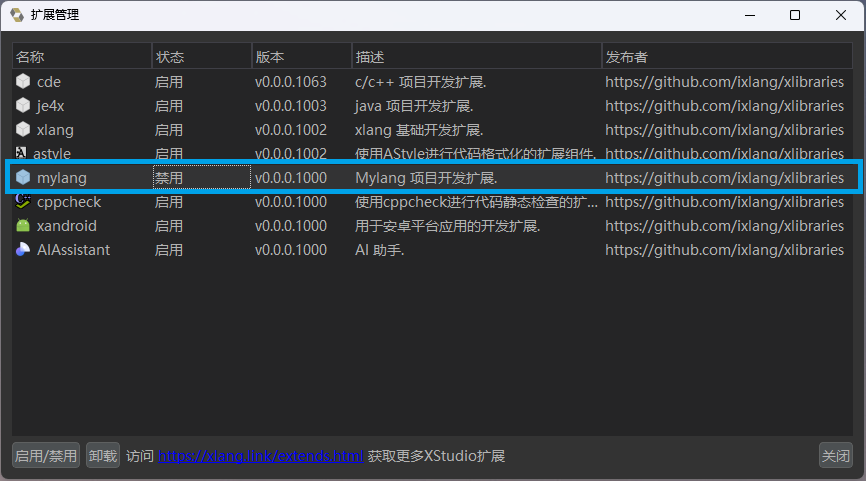Select the cde extension name

(x=49, y=82)
